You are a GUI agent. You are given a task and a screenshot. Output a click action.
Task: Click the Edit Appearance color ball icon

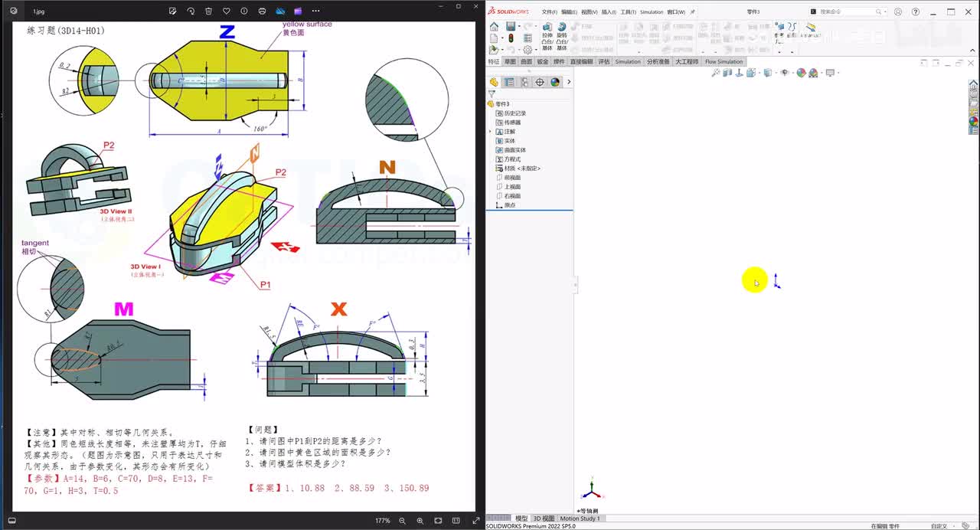click(802, 73)
